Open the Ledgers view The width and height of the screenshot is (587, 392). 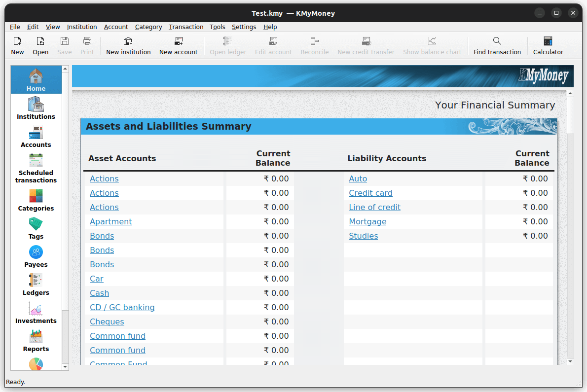(x=36, y=284)
